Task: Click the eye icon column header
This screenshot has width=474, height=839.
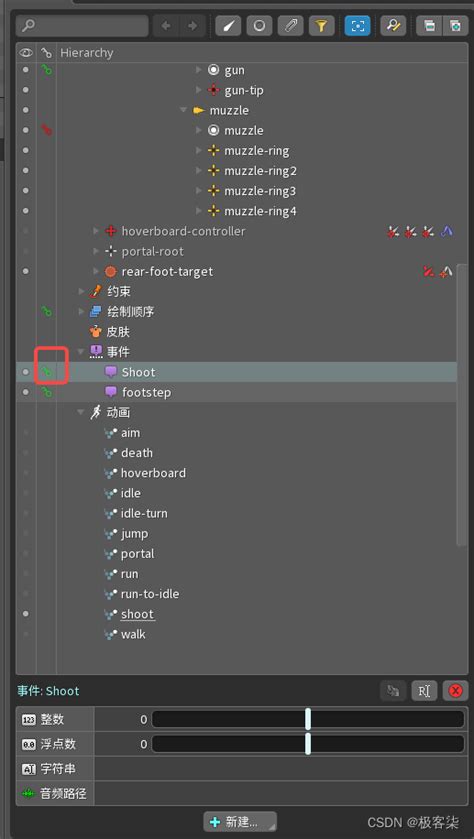Action: (x=25, y=52)
